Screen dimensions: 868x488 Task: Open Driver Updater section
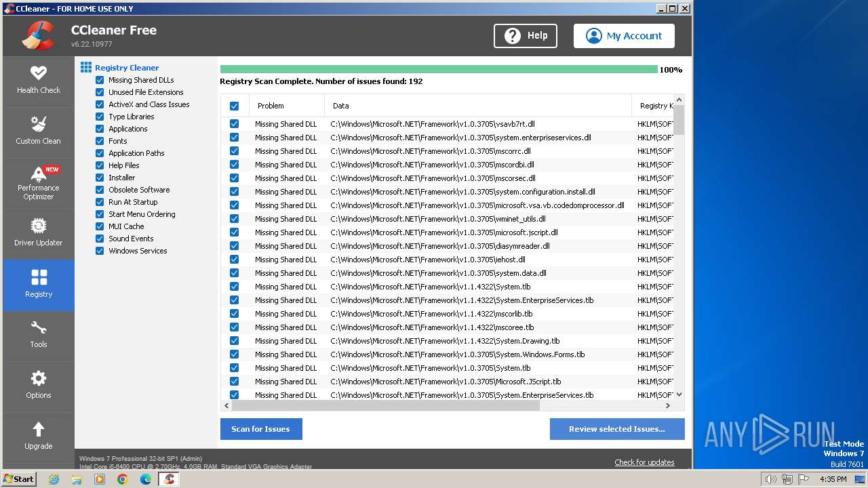pyautogui.click(x=39, y=233)
